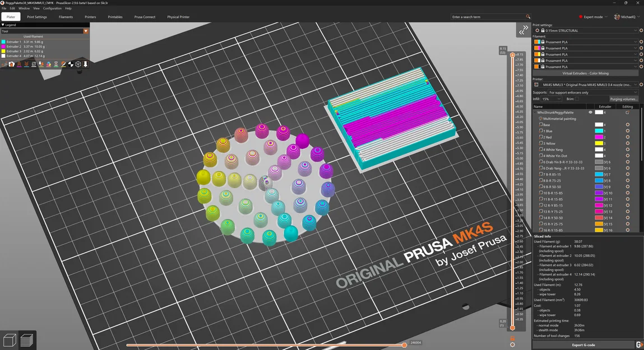Viewport: 644px width, 350px height.
Task: Click Export G-code button
Action: tap(583, 345)
